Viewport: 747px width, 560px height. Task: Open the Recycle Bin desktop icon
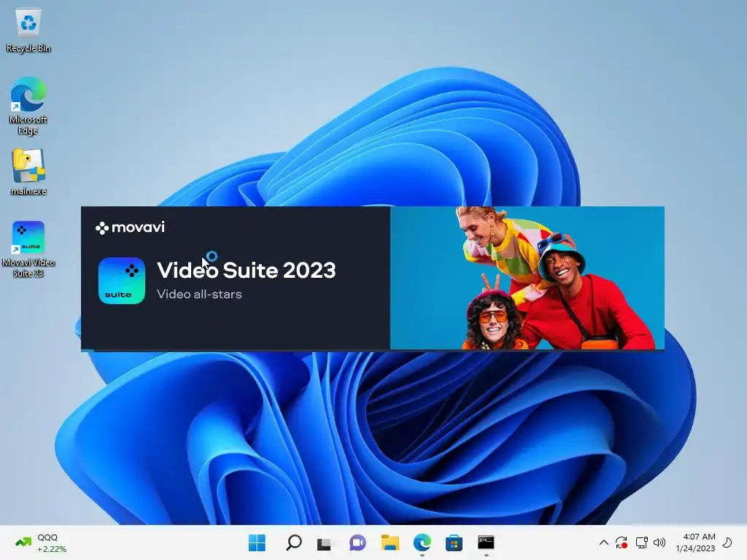[x=28, y=31]
